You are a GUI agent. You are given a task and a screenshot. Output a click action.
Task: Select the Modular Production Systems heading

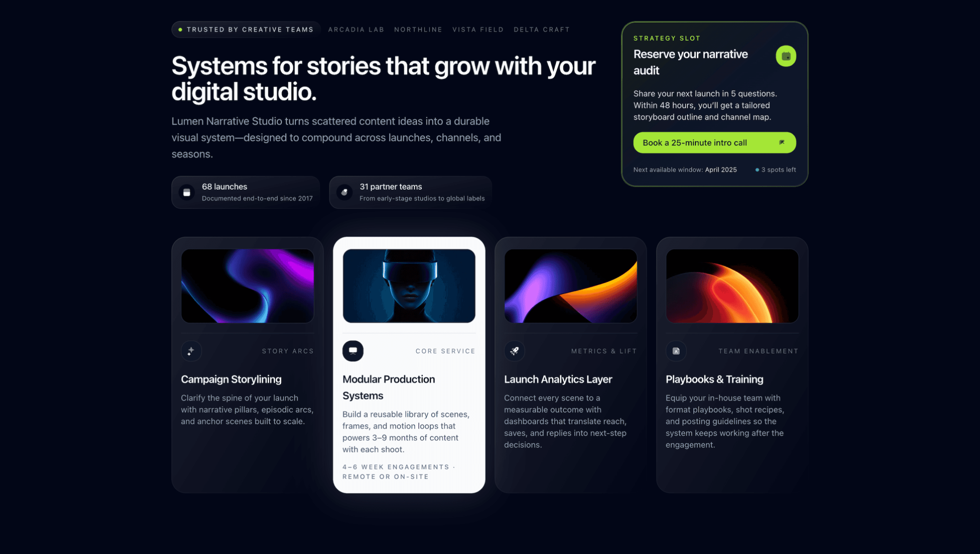click(x=388, y=387)
